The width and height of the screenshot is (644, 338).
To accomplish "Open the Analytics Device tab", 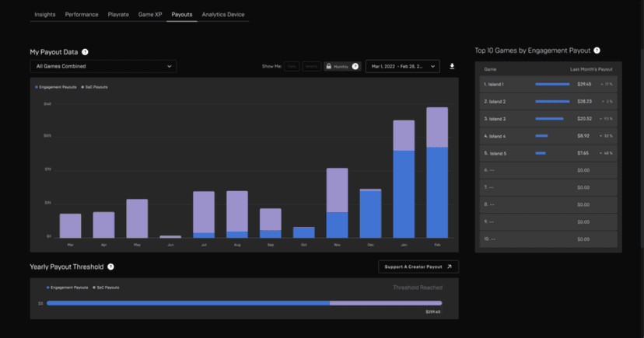I will [x=223, y=14].
